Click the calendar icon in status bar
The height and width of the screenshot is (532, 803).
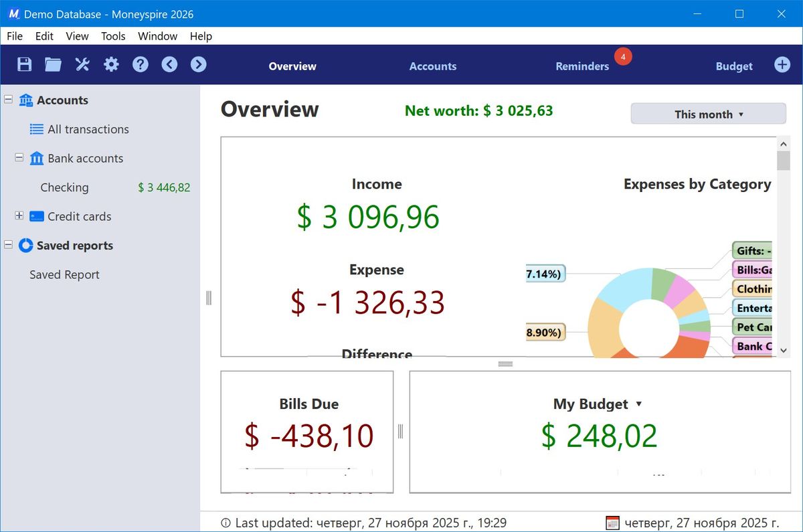(612, 523)
